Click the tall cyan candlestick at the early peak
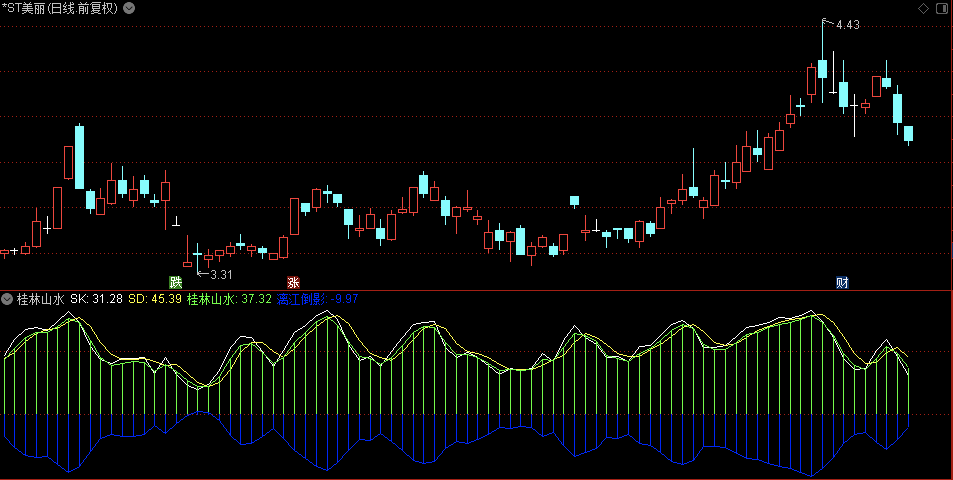Viewport: 953px width, 480px height. (x=79, y=157)
